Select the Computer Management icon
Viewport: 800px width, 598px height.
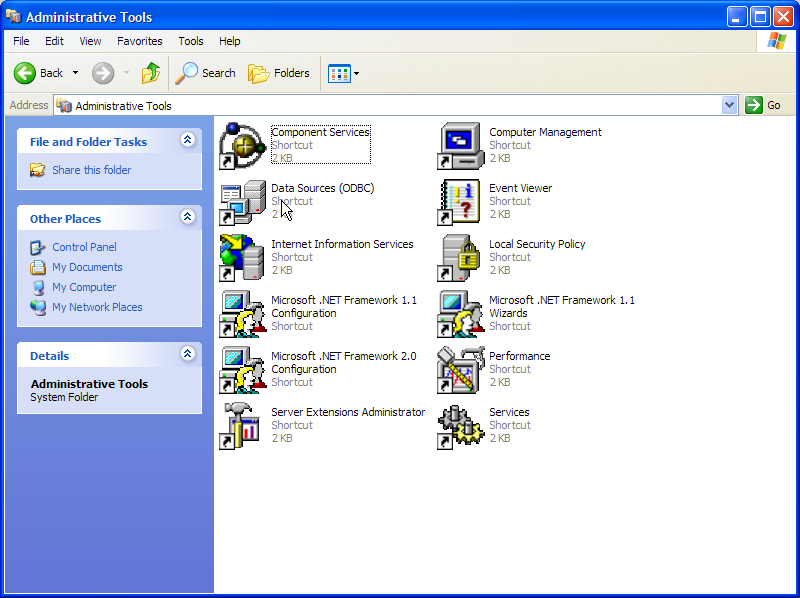click(460, 146)
